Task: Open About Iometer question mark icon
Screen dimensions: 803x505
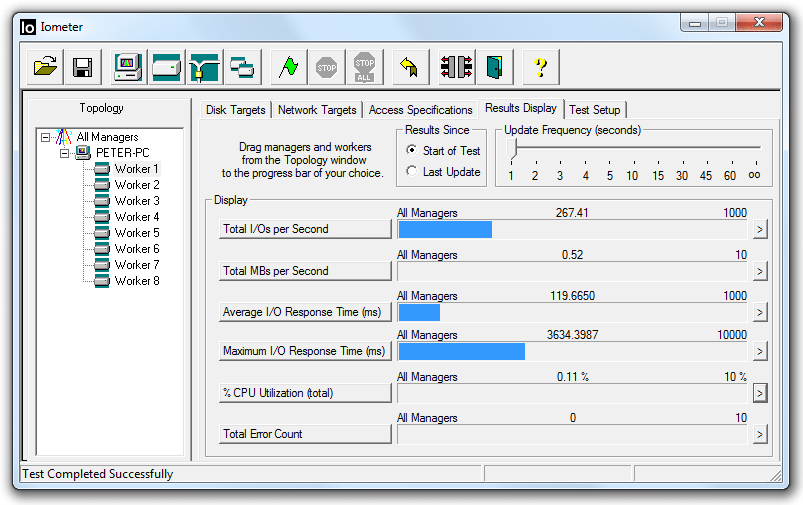Action: click(x=540, y=67)
